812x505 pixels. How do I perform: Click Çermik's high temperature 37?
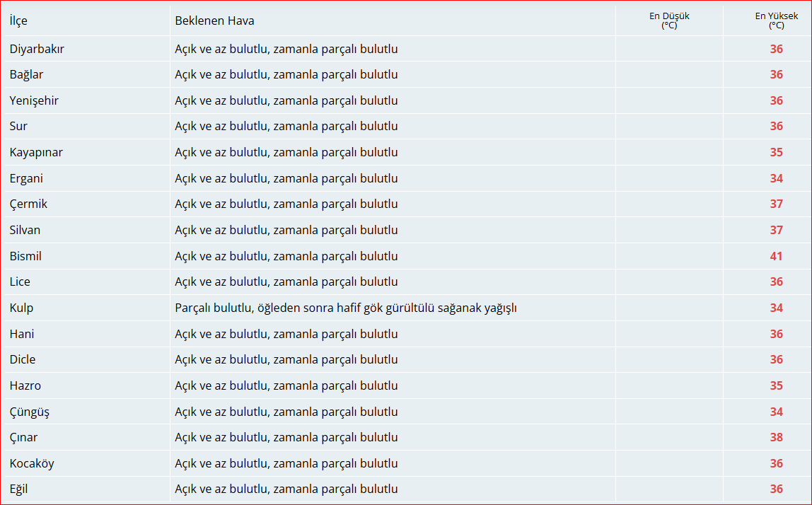(x=776, y=204)
